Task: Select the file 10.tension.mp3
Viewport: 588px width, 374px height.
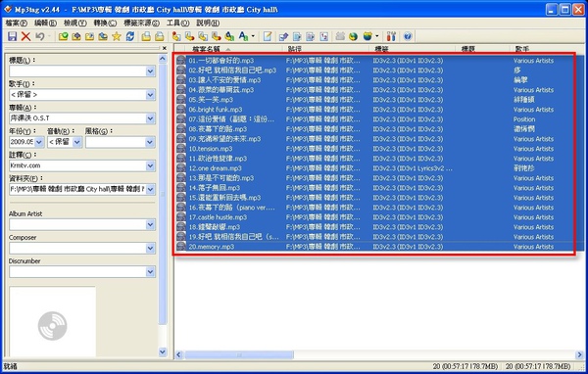Action: tap(211, 149)
